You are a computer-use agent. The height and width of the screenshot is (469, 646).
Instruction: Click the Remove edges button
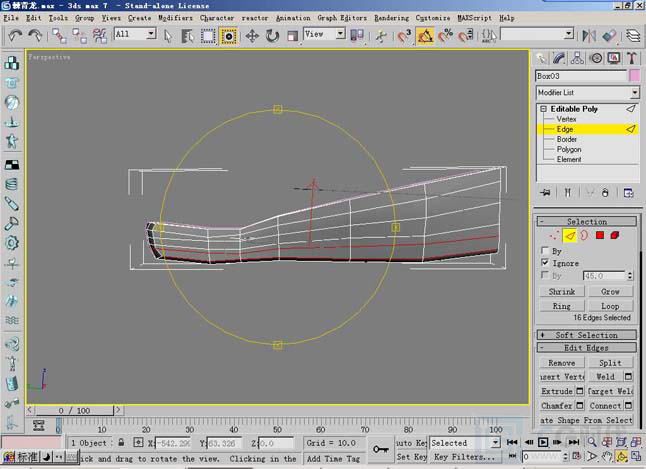[x=562, y=363]
